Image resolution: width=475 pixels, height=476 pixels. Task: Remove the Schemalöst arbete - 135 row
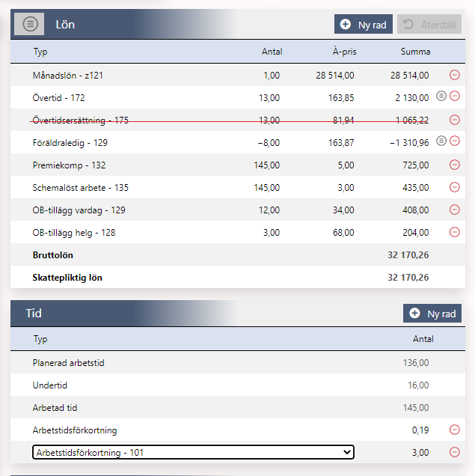[x=454, y=187]
